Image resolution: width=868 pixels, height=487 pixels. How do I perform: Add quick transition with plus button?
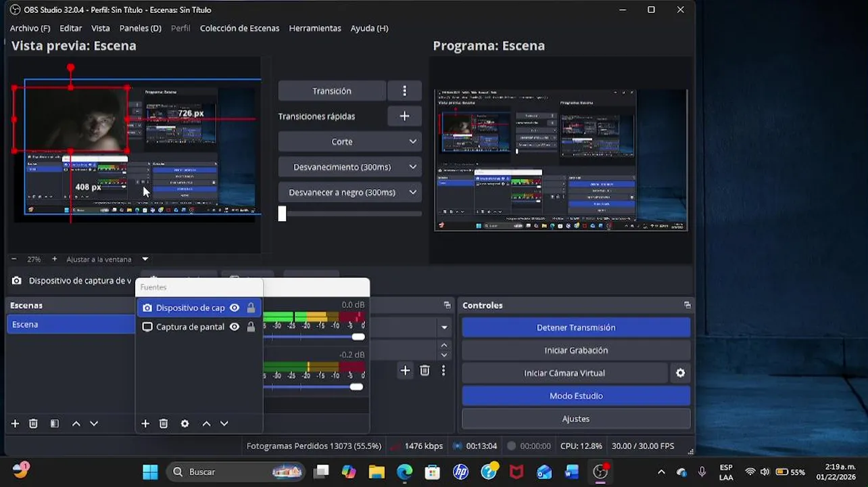404,116
